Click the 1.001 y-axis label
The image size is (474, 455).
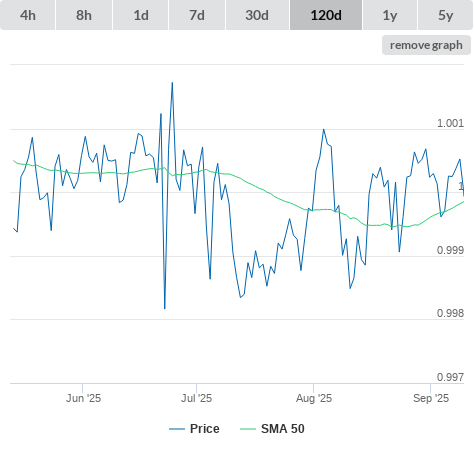point(450,123)
